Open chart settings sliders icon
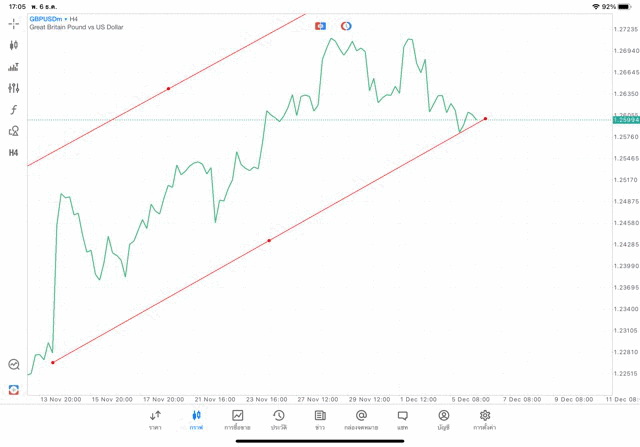Screen dimensions: 640x447 tap(13, 88)
